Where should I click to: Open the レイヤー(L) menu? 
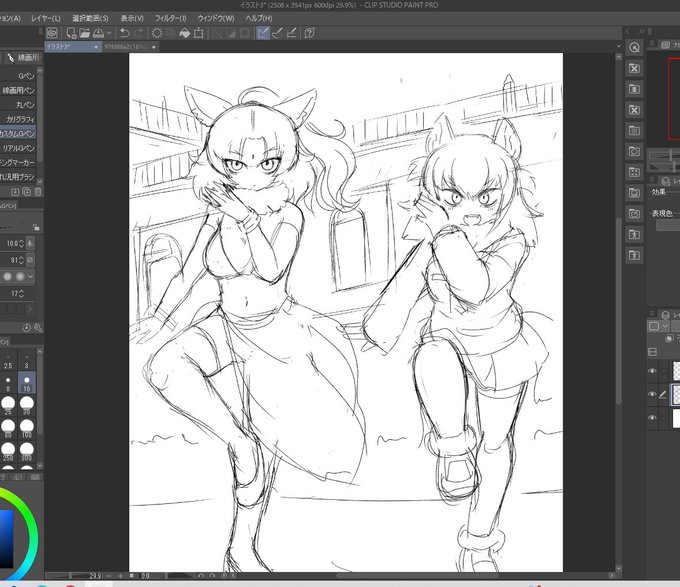click(46, 18)
